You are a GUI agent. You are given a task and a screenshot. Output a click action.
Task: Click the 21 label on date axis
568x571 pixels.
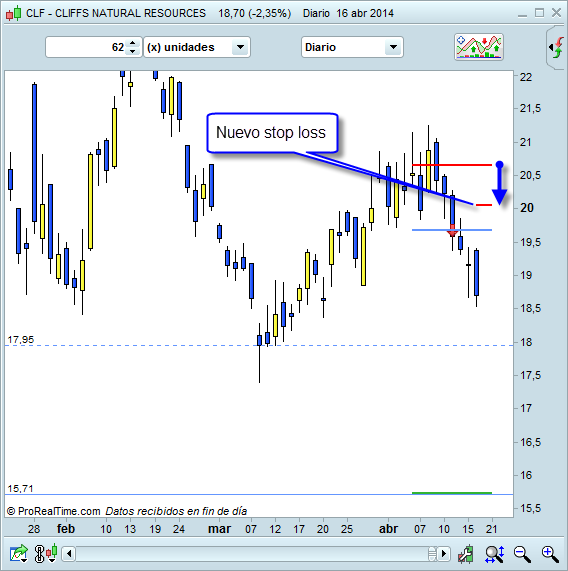(492, 529)
